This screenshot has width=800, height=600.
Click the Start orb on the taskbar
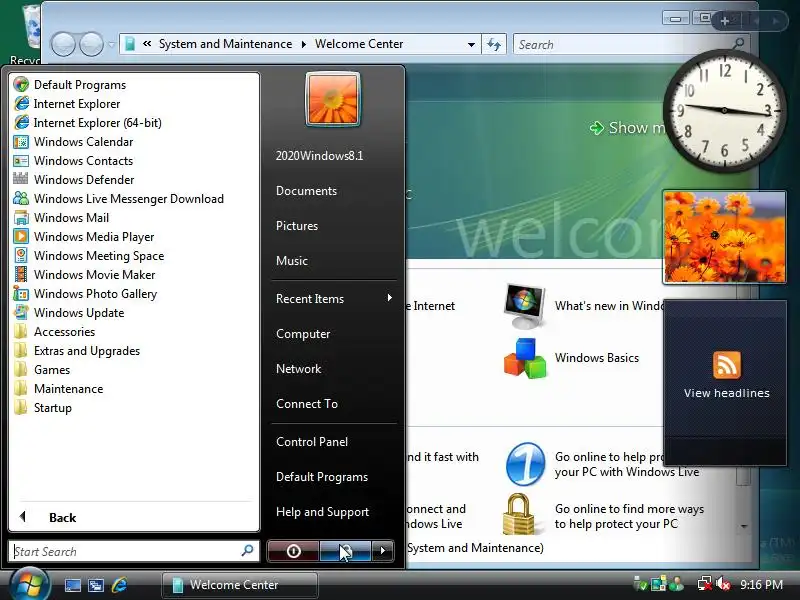coord(30,585)
